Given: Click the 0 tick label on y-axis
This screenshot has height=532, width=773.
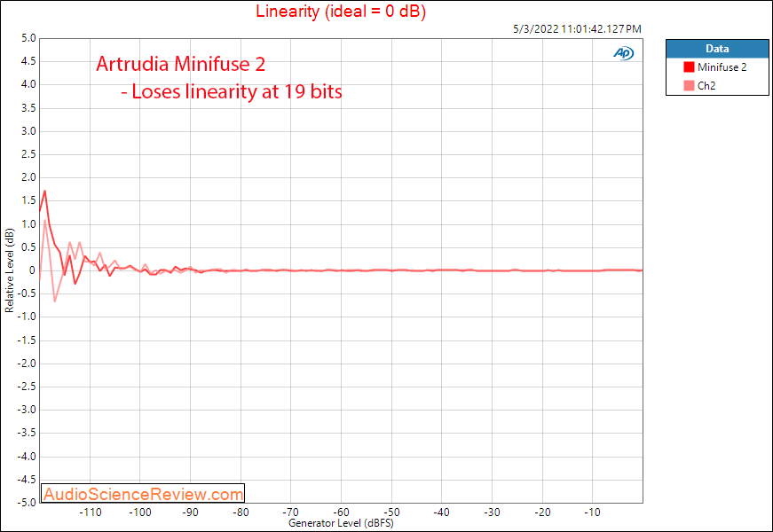Looking at the screenshot, I should coord(32,270).
